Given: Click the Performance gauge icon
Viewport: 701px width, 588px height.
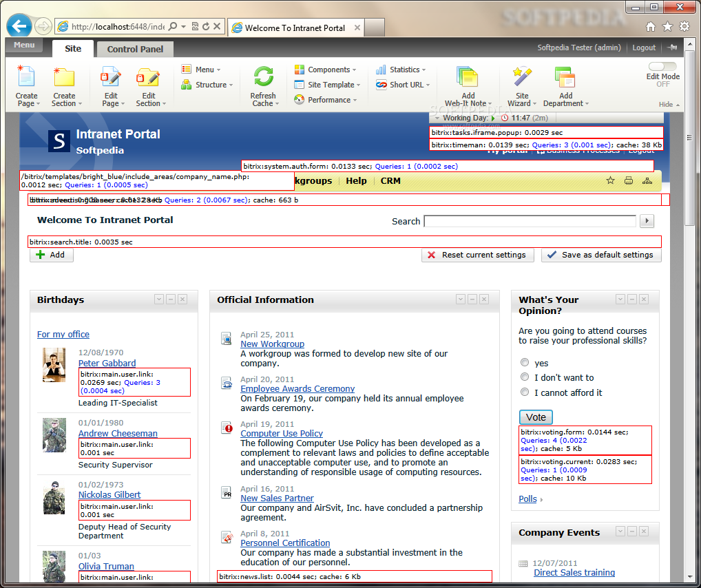Looking at the screenshot, I should (299, 100).
